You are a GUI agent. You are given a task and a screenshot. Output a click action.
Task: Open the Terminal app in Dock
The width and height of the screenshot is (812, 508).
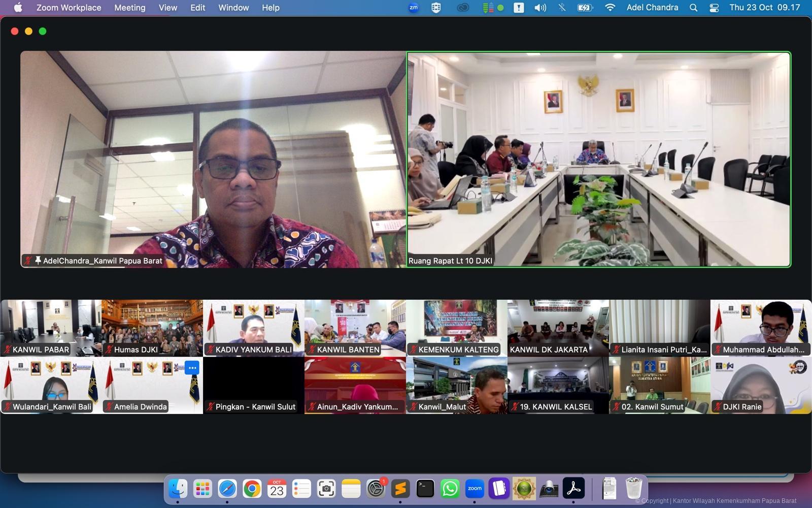(425, 489)
